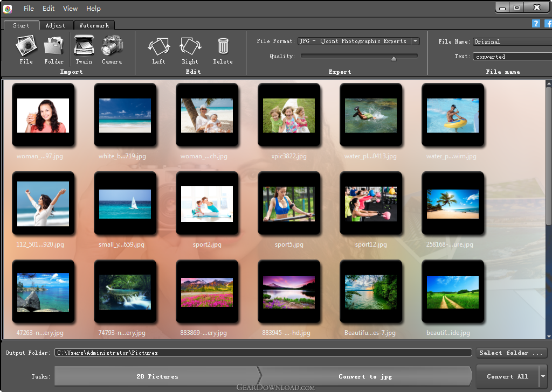Import images from Camera

[x=112, y=50]
